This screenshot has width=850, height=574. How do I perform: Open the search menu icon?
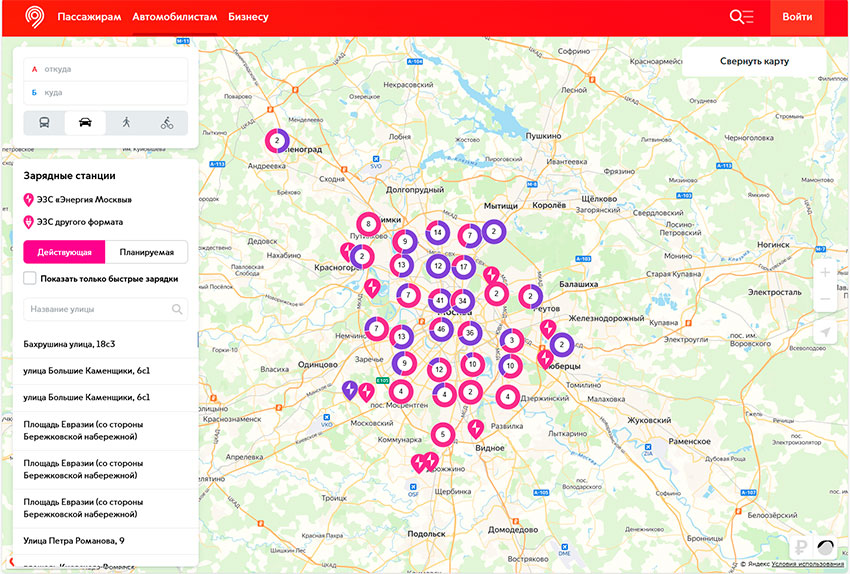click(x=741, y=17)
